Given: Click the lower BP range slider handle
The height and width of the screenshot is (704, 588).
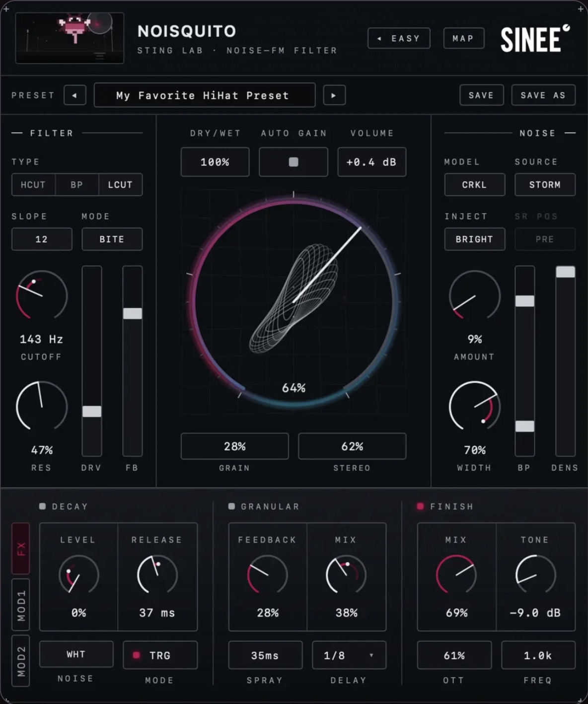Looking at the screenshot, I should pos(525,426).
